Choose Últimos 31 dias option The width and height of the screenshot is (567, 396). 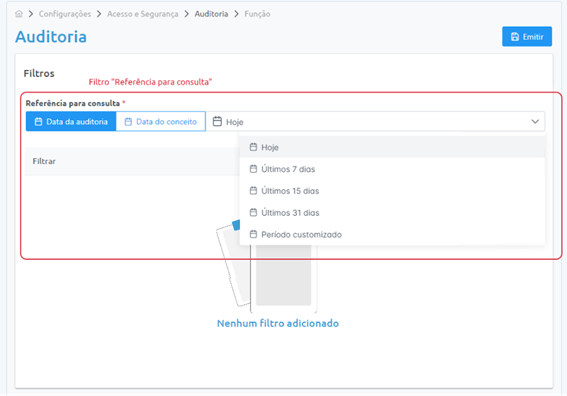tap(392, 213)
